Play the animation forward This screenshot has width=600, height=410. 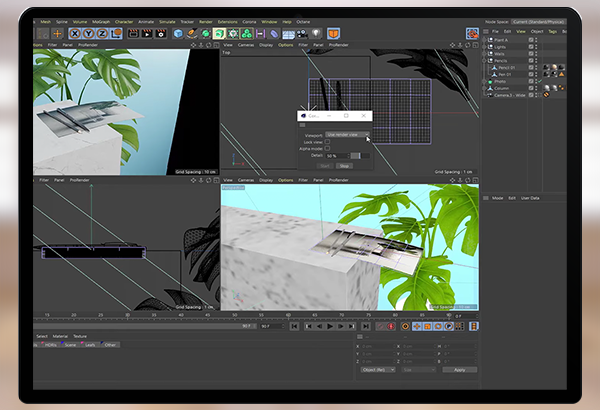click(x=330, y=326)
